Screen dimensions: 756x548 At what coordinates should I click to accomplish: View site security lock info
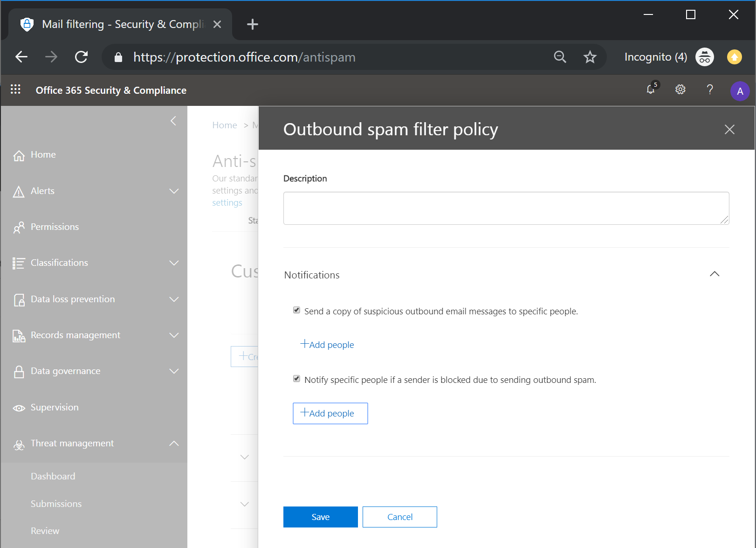tap(118, 57)
